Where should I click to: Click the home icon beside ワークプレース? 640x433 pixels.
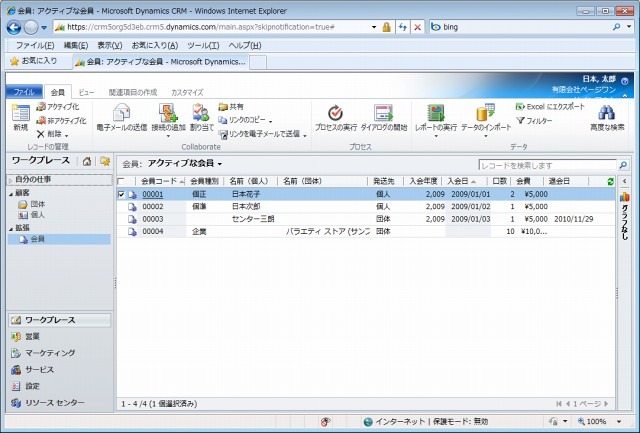click(x=87, y=162)
